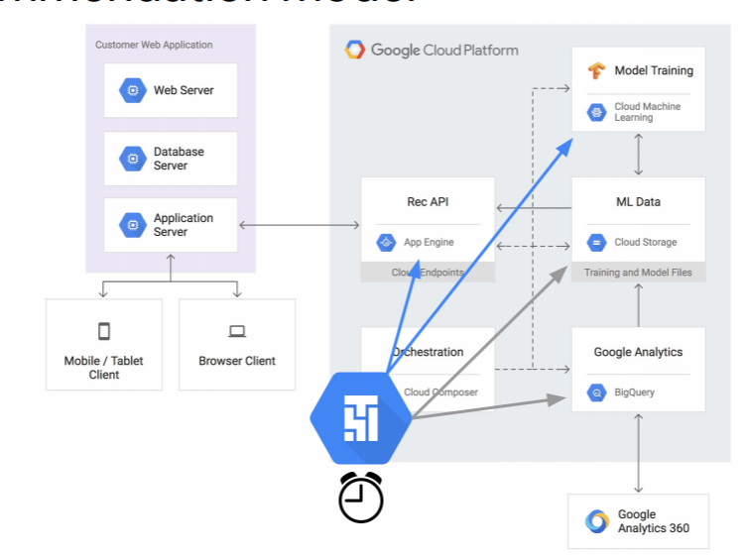Click the Google Analytics 360 label
This screenshot has height=560, width=747.
tap(654, 521)
